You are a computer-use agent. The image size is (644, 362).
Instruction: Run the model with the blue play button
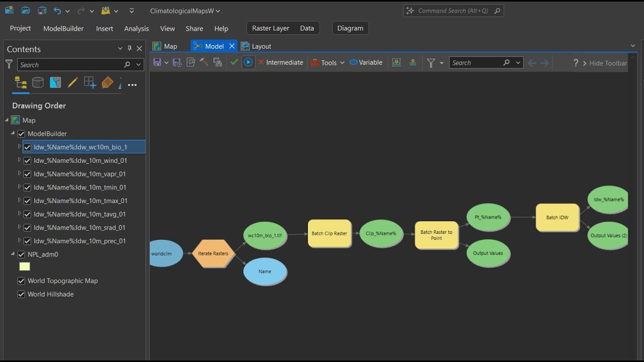(248, 62)
